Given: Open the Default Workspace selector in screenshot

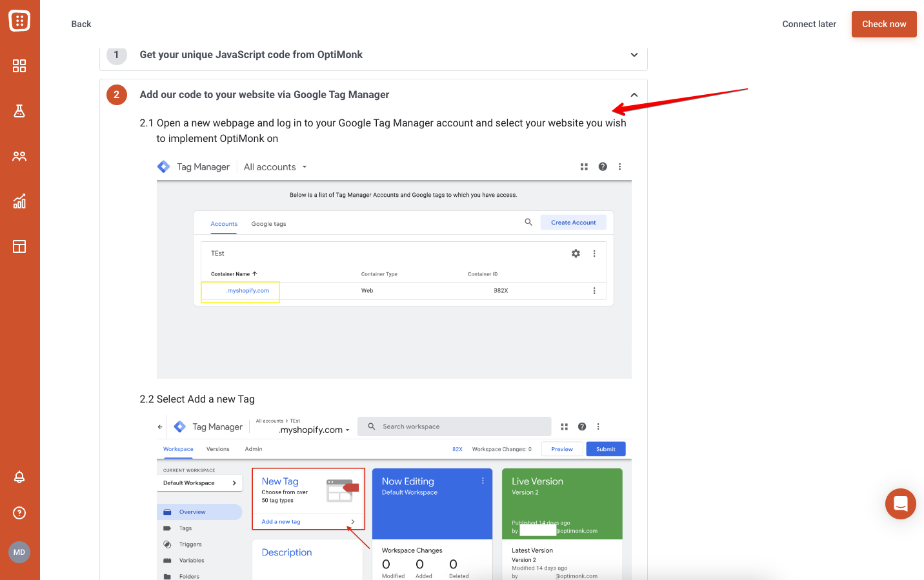Looking at the screenshot, I should tap(199, 483).
